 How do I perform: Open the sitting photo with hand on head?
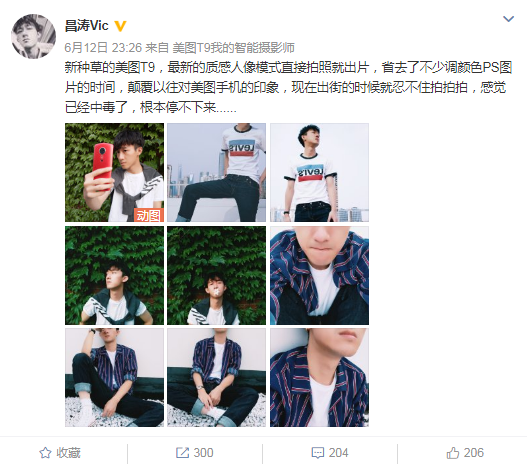coord(114,378)
